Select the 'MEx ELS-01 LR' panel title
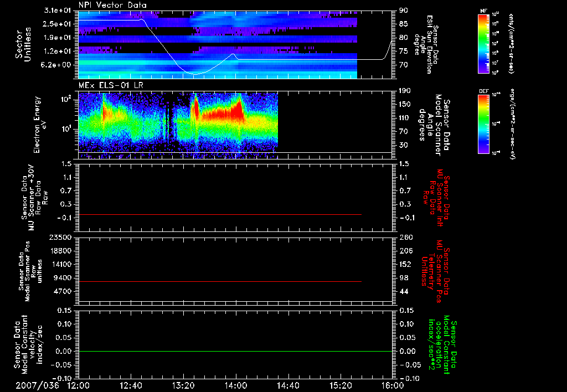This screenshot has width=567, height=392. [x=110, y=85]
